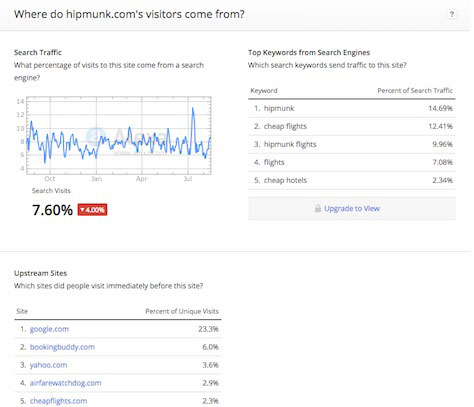
Task: Select the 'hipmunk flights' keyword
Action: (x=290, y=144)
